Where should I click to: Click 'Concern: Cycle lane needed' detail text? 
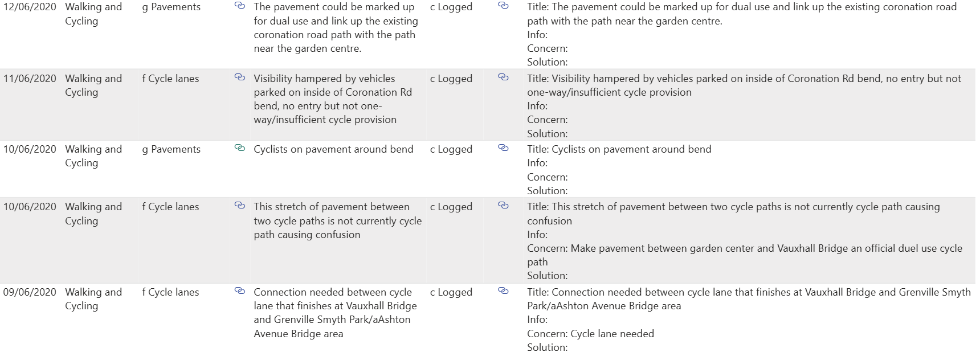pyautogui.click(x=590, y=334)
